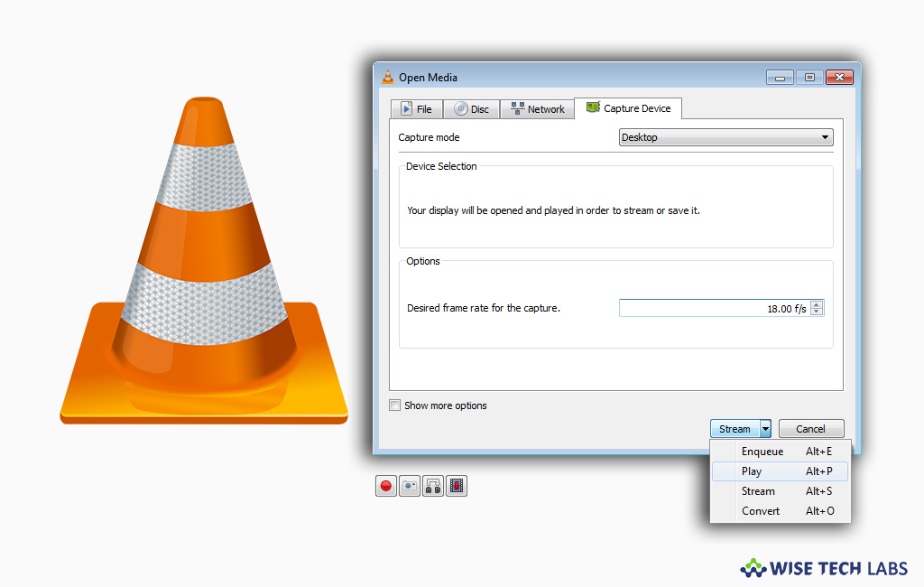Click the text 'Desired frame rate for the capture.'
The width and height of the screenshot is (924, 587).
point(484,308)
